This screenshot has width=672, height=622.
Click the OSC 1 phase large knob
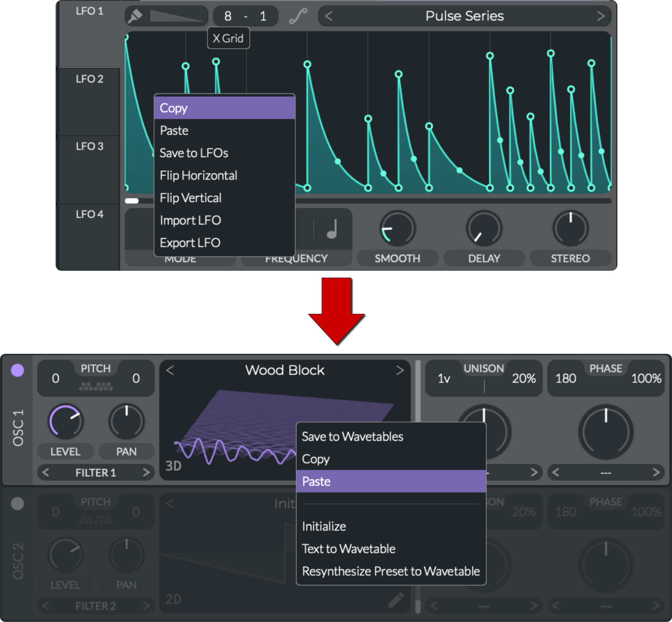coord(606,432)
